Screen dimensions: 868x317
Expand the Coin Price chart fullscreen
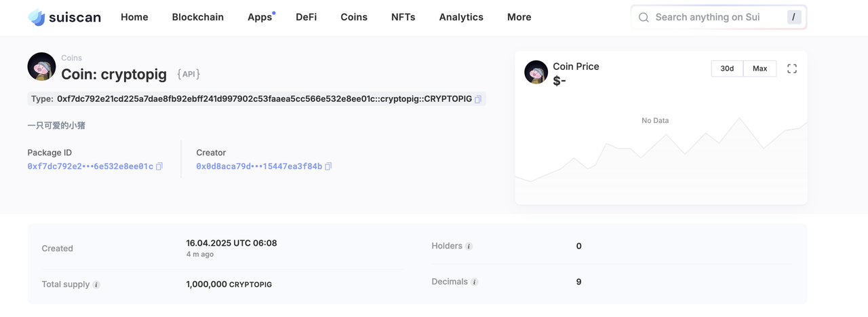(792, 69)
